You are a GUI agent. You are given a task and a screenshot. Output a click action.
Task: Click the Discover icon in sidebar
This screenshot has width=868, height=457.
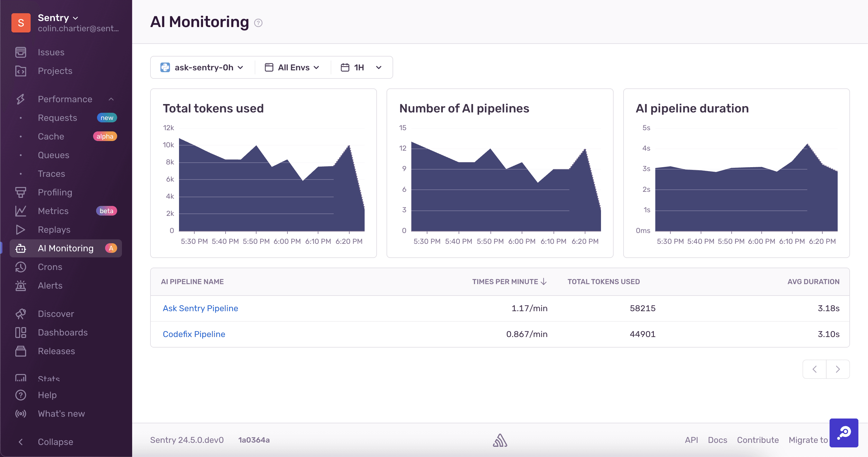(x=21, y=314)
